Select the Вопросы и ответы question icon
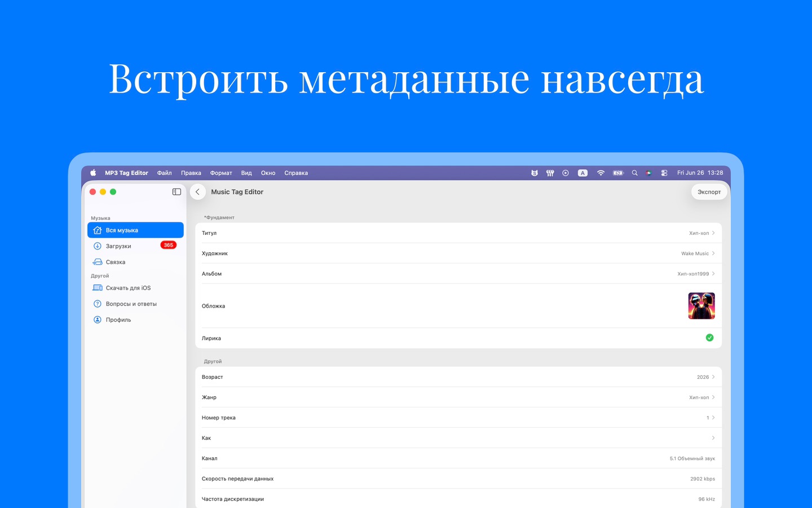 coord(98,304)
